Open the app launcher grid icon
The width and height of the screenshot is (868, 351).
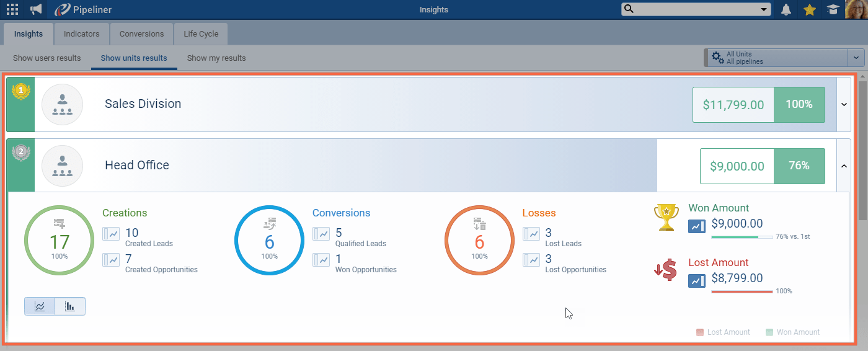pos(12,9)
